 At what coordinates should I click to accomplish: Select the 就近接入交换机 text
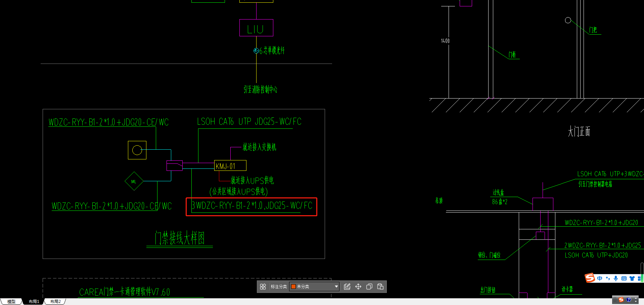pyautogui.click(x=259, y=147)
